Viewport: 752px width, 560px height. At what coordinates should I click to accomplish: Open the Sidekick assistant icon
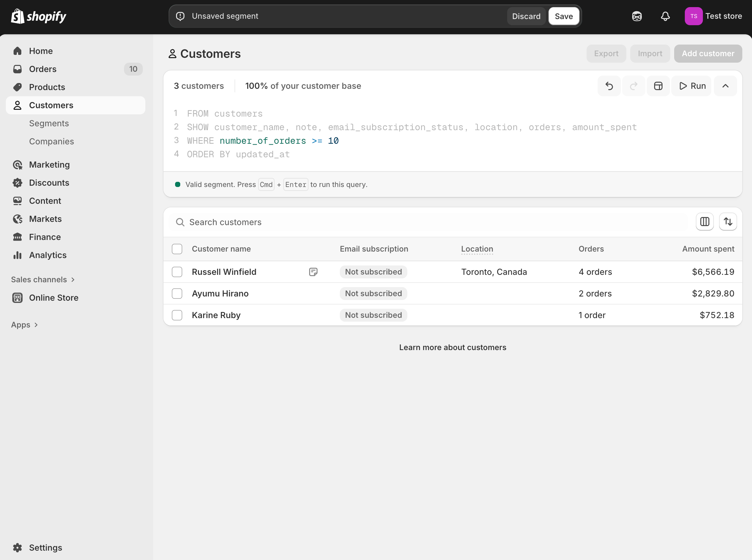(x=637, y=16)
